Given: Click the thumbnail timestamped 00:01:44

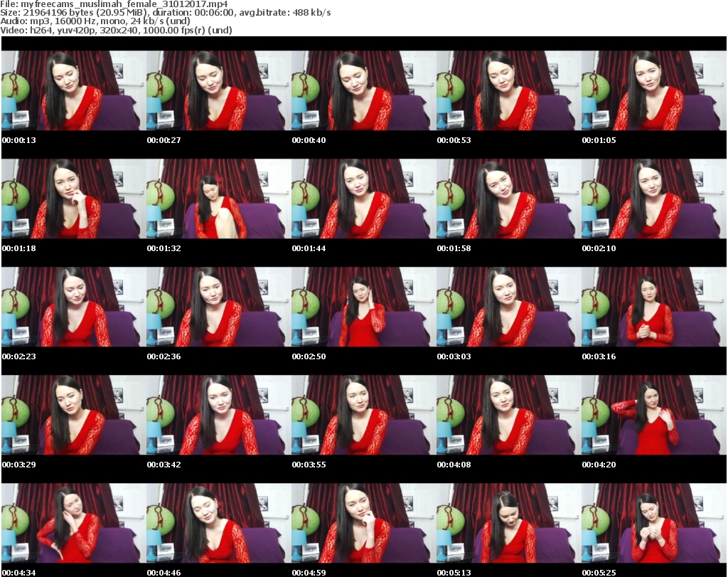Looking at the screenshot, I should 364,198.
